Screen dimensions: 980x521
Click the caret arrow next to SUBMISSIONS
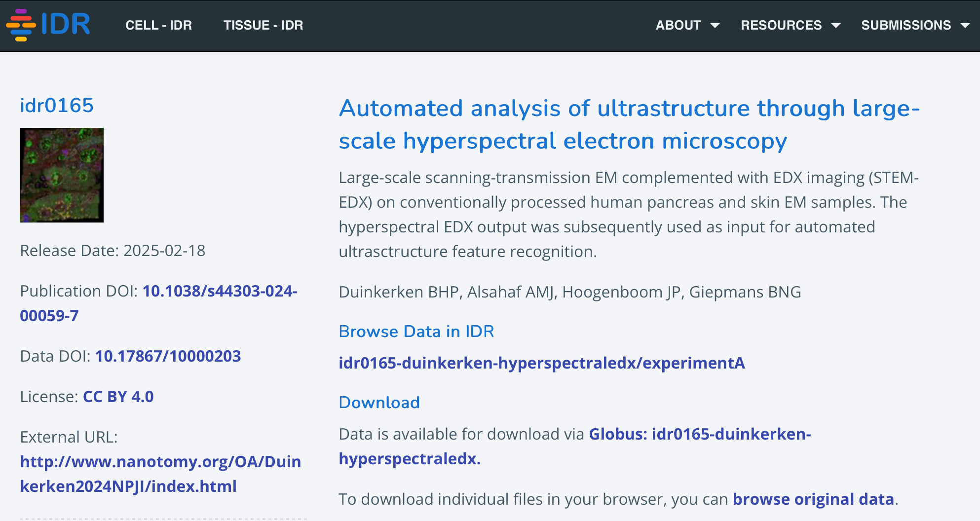pos(965,26)
